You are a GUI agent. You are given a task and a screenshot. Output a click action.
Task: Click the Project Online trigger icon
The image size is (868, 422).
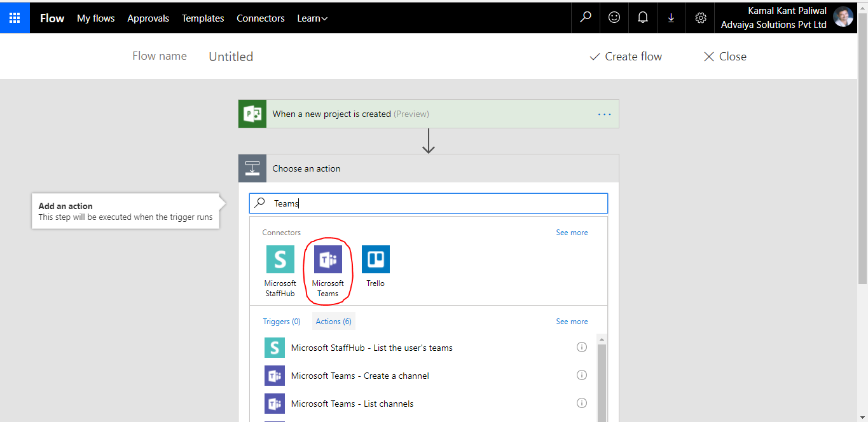[252, 114]
